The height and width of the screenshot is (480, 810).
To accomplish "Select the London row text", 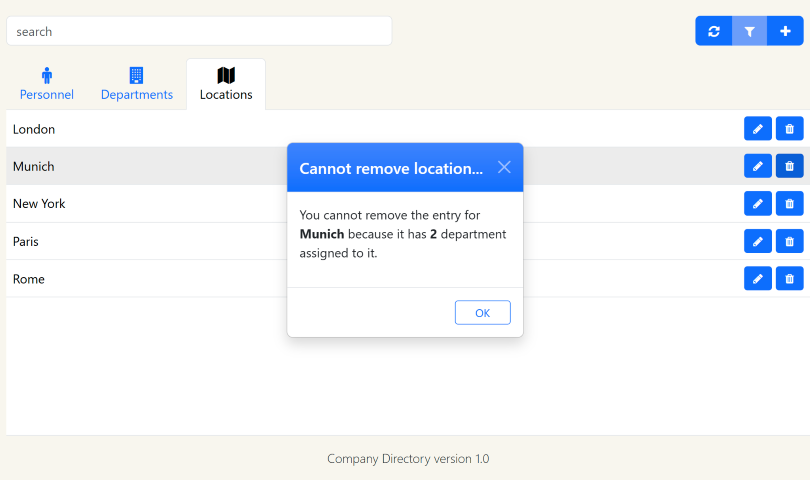I will tap(34, 129).
